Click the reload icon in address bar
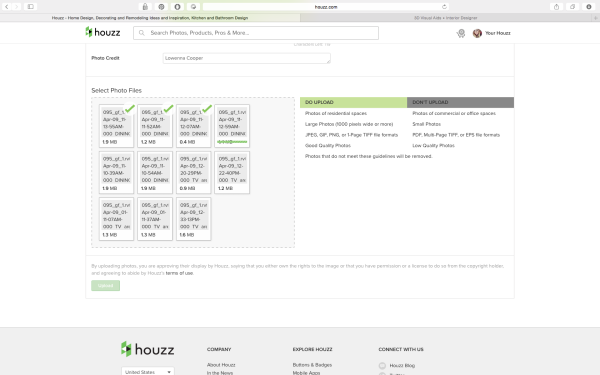The height and width of the screenshot is (375, 600). coord(444,7)
